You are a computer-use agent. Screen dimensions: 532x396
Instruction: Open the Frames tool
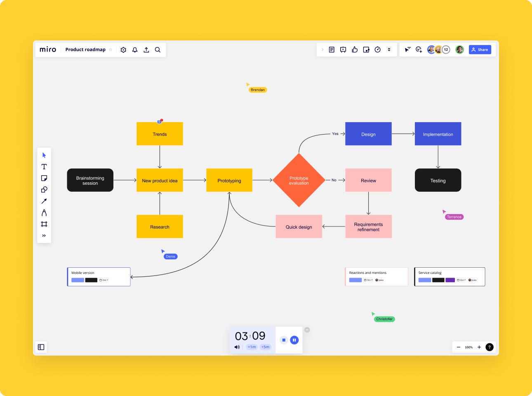click(x=44, y=224)
